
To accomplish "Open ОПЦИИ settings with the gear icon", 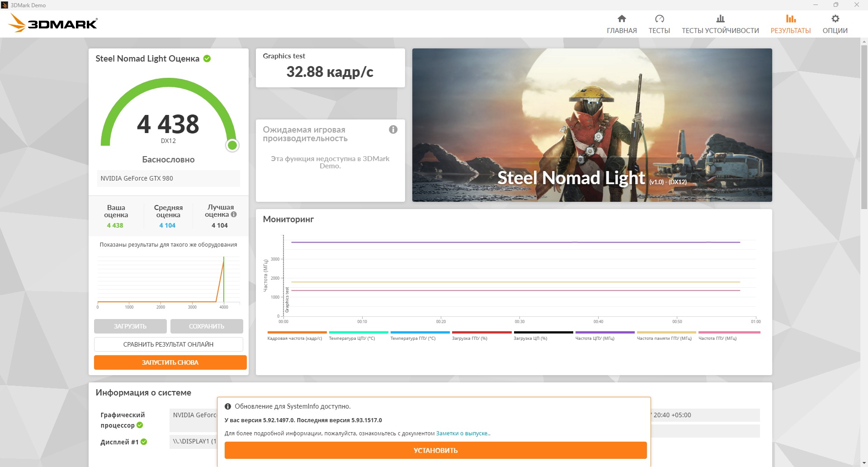I will point(835,24).
